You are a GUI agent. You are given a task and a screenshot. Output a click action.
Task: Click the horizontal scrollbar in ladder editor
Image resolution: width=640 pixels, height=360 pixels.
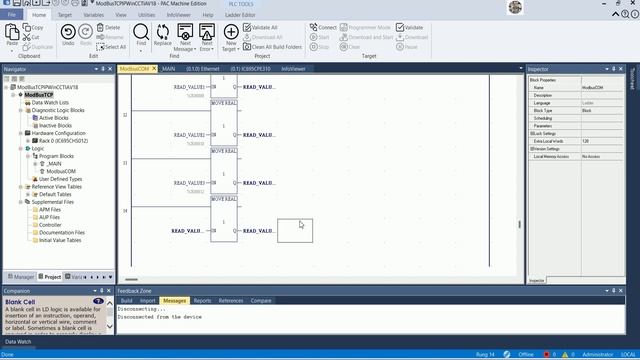[x=131, y=280]
